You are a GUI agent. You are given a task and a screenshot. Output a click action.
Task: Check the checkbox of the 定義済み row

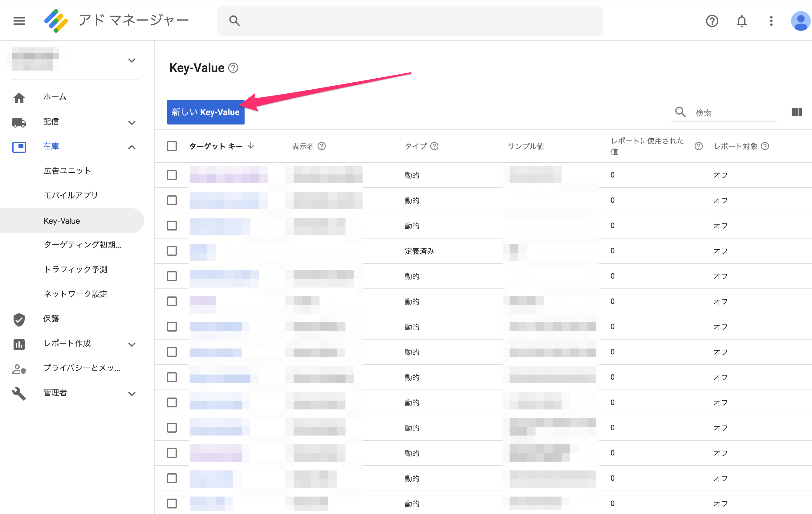[172, 251]
